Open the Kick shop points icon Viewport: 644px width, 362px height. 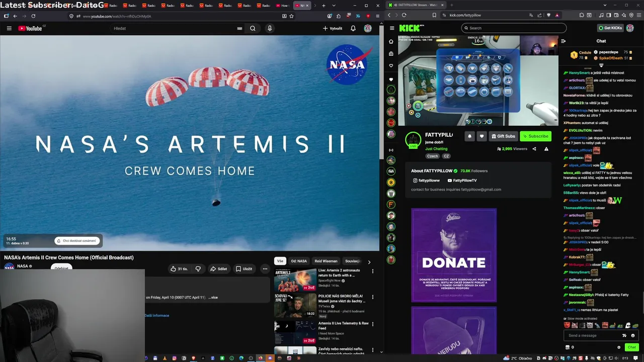pos(568,347)
